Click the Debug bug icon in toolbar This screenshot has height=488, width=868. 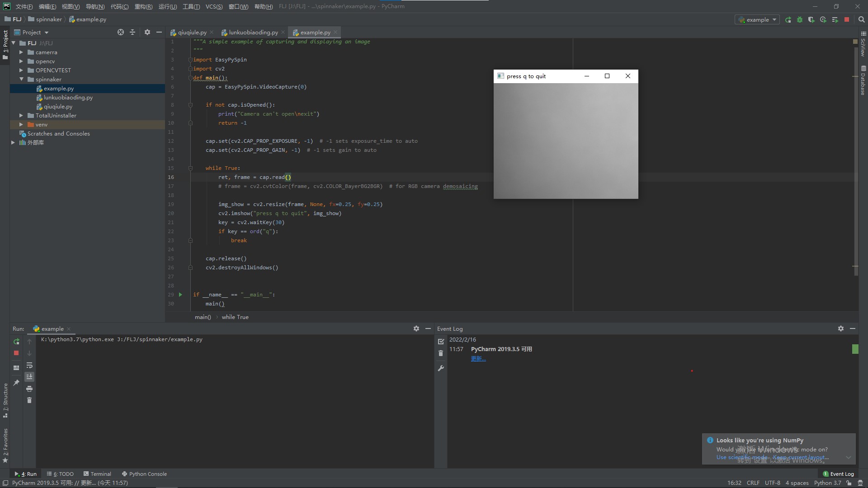pos(800,20)
